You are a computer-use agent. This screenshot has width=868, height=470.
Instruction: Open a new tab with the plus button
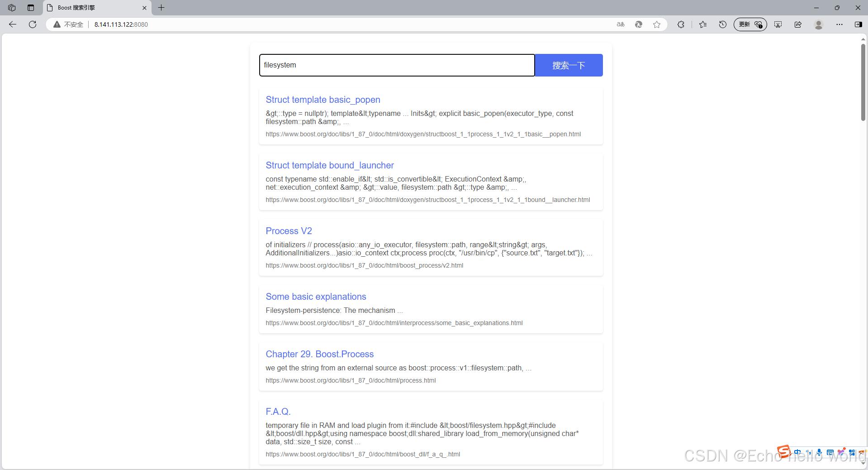[x=161, y=8]
